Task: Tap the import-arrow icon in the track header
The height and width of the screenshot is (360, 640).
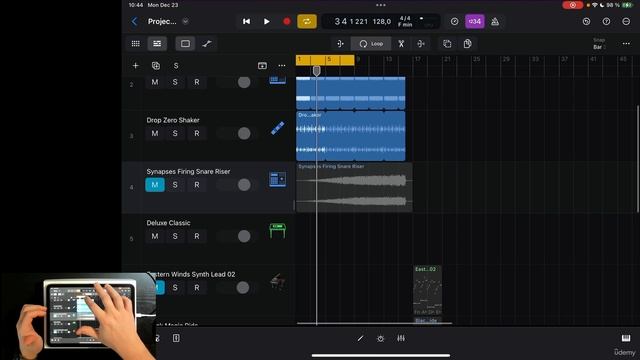Action: (262, 66)
